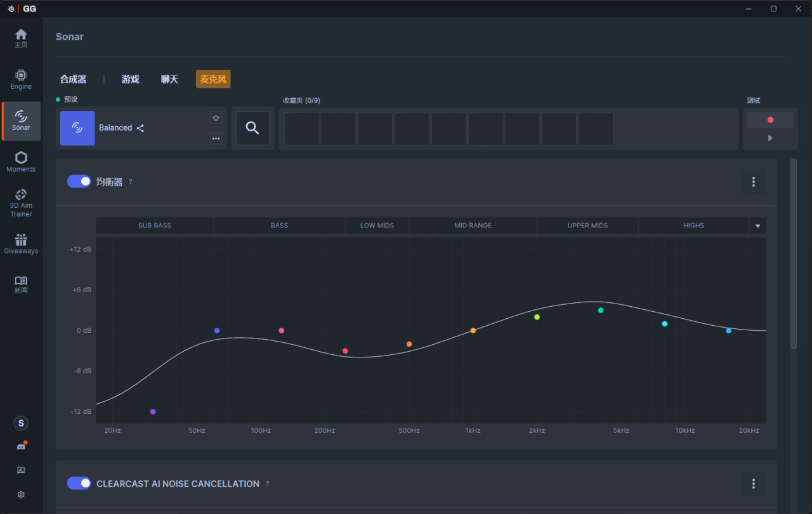Expand the EQ band dropdown arrow
Image resolution: width=812 pixels, height=514 pixels.
757,226
